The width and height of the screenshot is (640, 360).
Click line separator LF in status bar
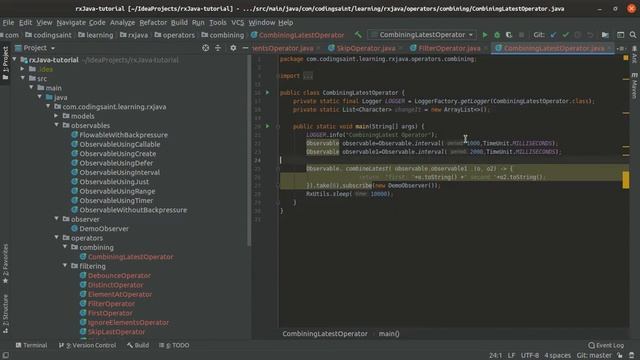511,356
